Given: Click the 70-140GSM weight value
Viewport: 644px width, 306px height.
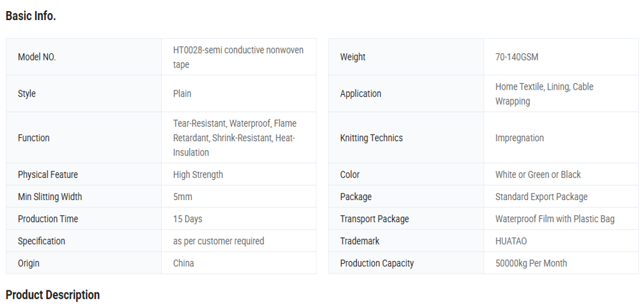Looking at the screenshot, I should click(517, 57).
